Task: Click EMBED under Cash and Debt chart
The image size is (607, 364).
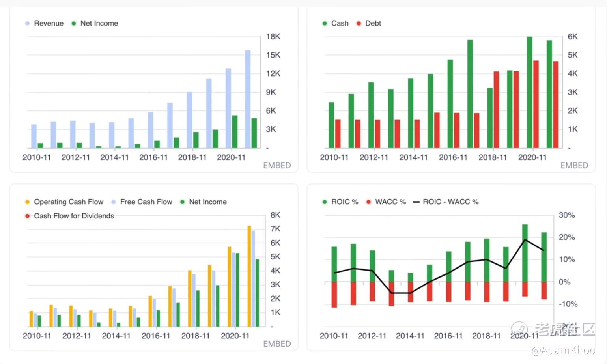Action: tap(574, 165)
